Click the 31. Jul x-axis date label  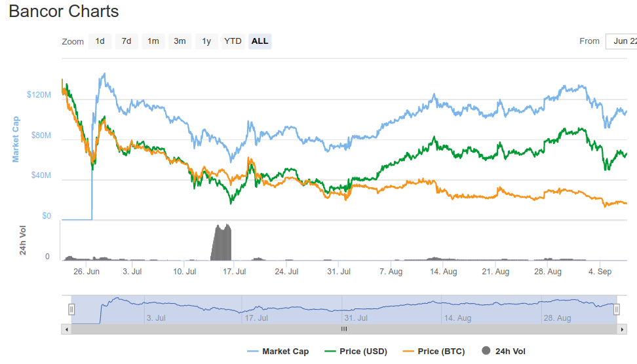click(x=339, y=272)
